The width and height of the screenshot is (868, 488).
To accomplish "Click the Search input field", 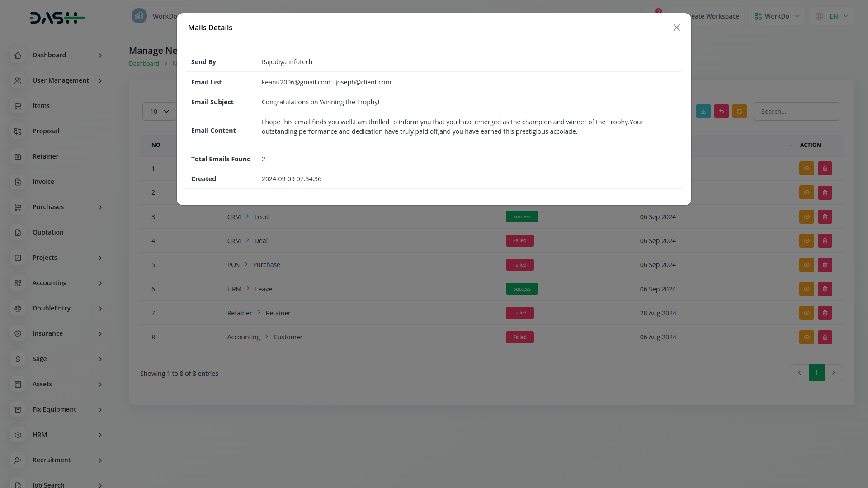I will click(796, 112).
